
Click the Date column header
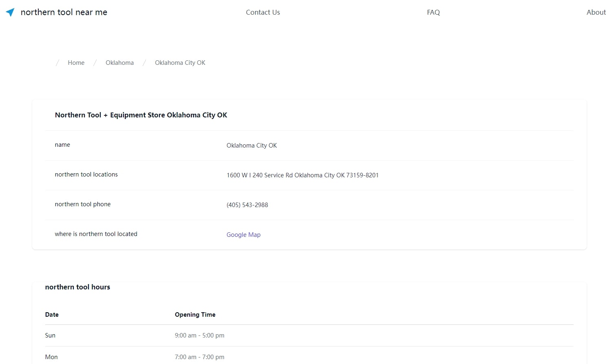click(x=52, y=315)
